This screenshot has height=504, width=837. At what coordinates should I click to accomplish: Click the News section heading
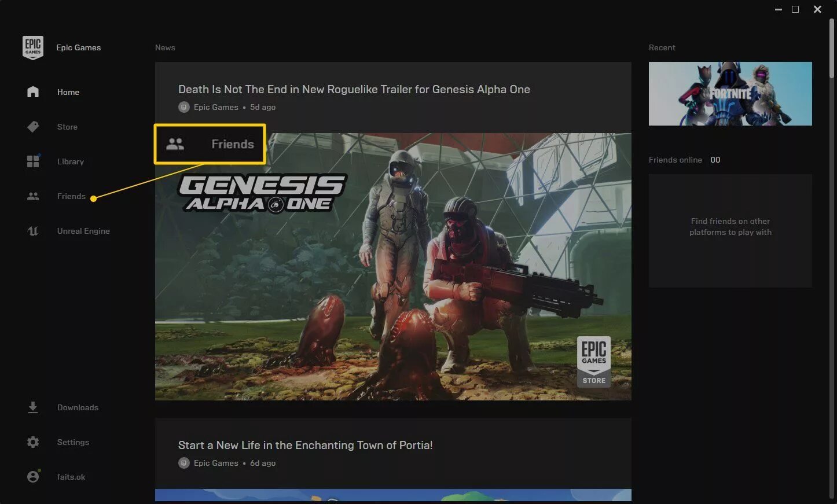point(165,47)
